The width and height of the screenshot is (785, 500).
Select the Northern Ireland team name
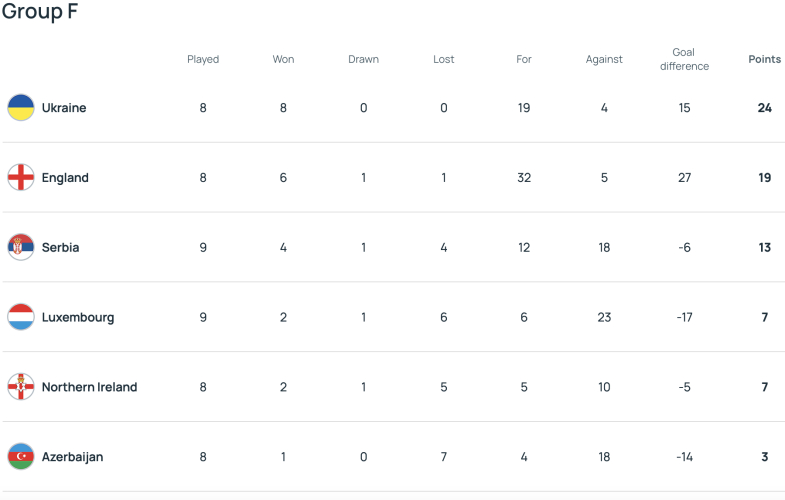point(90,387)
